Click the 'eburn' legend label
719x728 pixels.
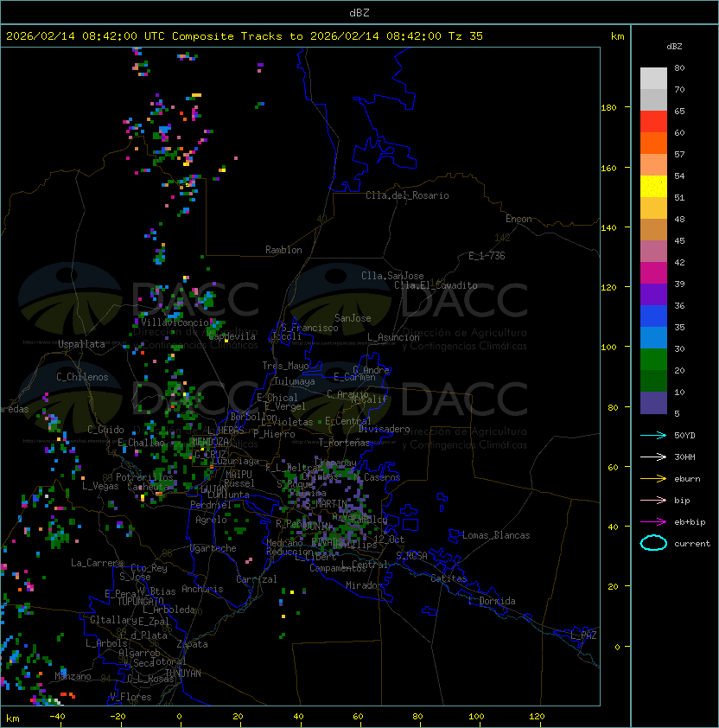click(x=687, y=479)
